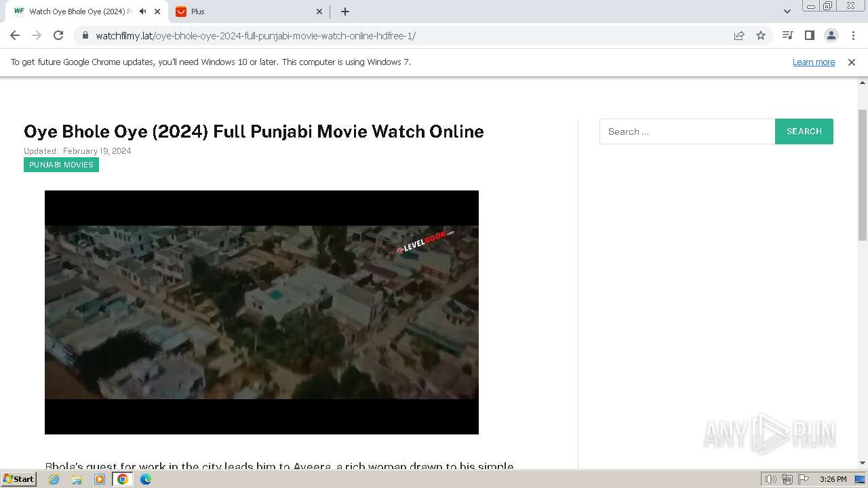
Task: Open system volume speaker icon
Action: [770, 479]
